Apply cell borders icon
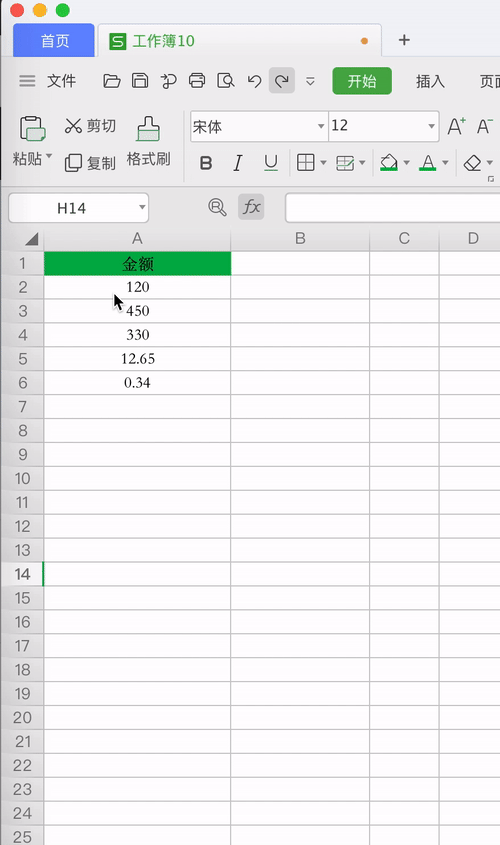This screenshot has width=500, height=845. pyautogui.click(x=305, y=162)
